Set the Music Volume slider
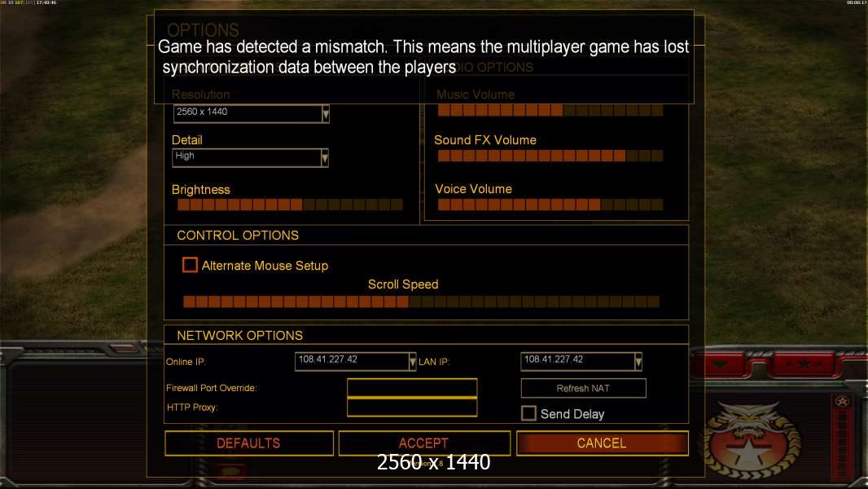Image resolution: width=868 pixels, height=489 pixels. click(x=550, y=111)
